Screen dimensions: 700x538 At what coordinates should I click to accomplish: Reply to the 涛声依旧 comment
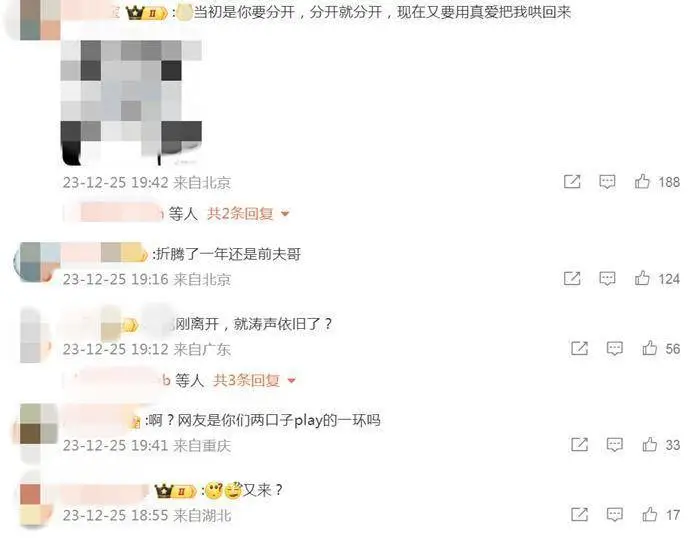(615, 348)
